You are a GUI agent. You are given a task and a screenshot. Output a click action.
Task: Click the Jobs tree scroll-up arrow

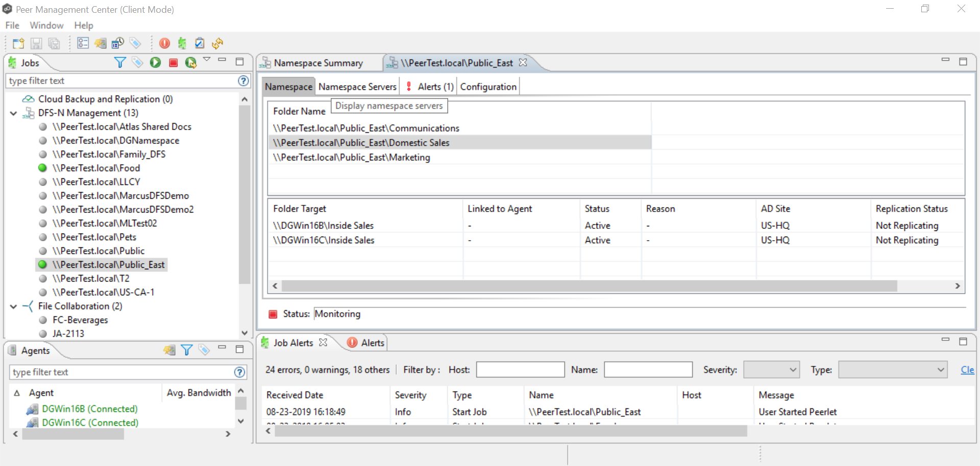click(244, 99)
